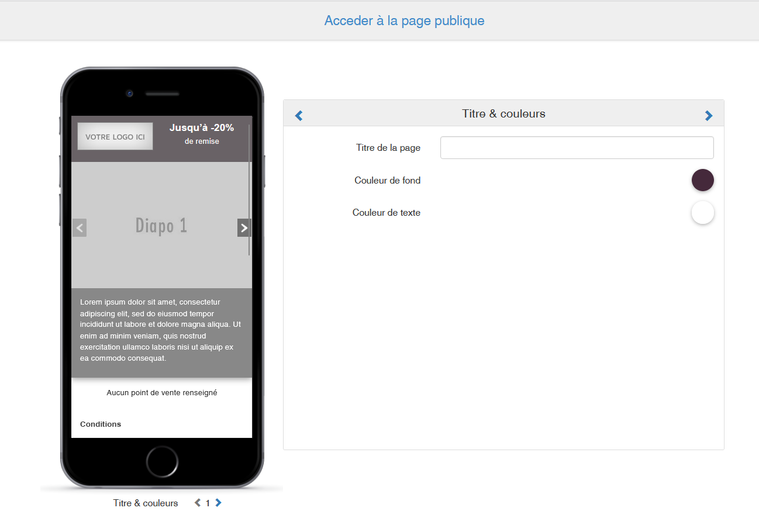This screenshot has height=532, width=759.
Task: Go to previous step below phone mockup
Action: (x=198, y=502)
